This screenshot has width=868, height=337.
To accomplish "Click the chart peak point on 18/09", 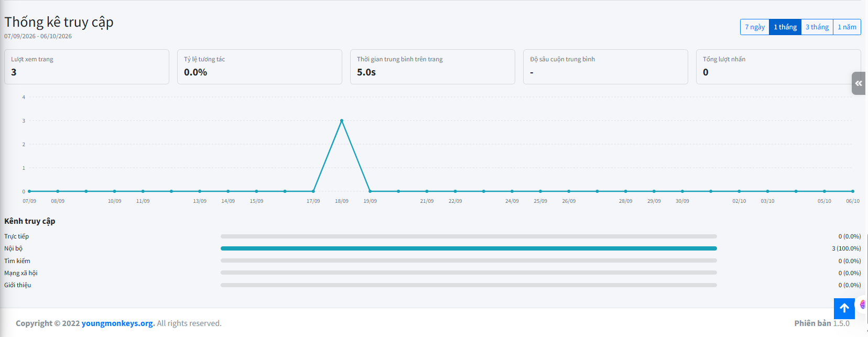I will coord(342,121).
